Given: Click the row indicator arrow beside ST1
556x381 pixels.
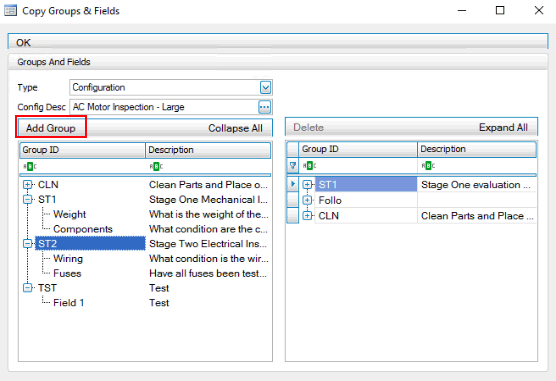Looking at the screenshot, I should 293,184.
